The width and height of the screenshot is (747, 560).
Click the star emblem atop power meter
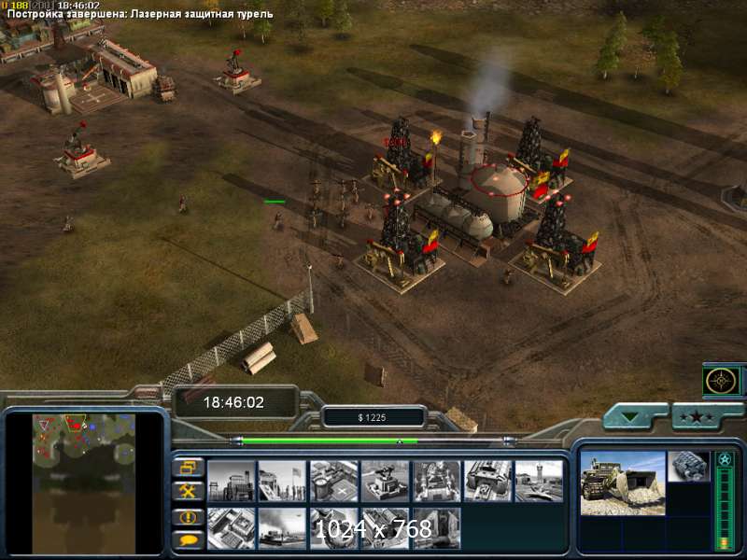pos(725,460)
